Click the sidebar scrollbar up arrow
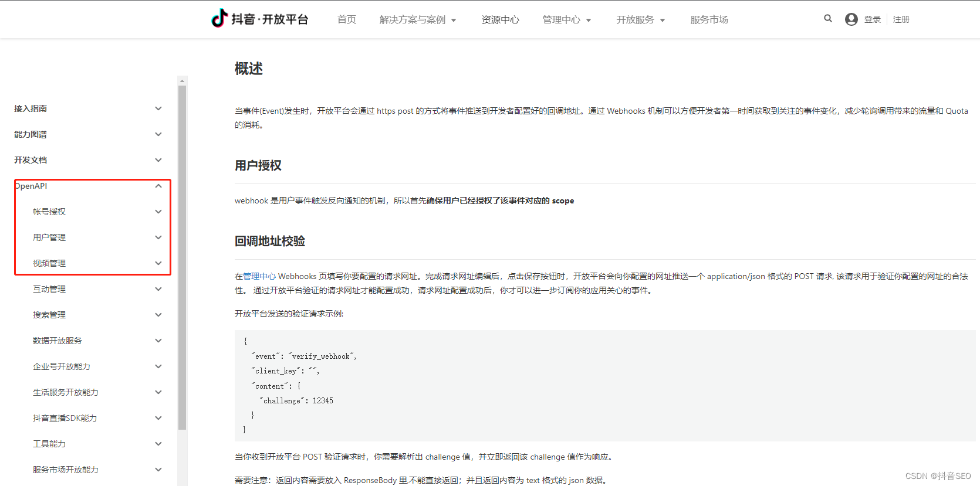 click(x=182, y=81)
